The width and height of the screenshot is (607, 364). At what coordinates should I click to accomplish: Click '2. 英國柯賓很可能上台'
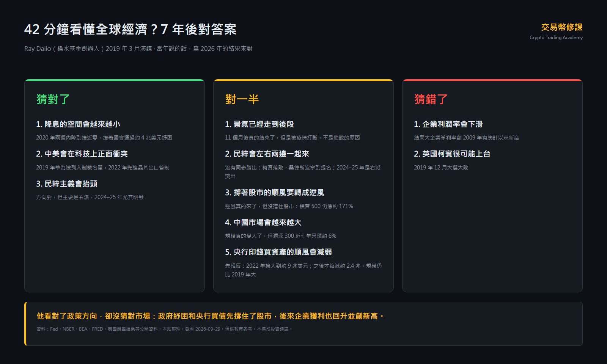[x=452, y=154]
